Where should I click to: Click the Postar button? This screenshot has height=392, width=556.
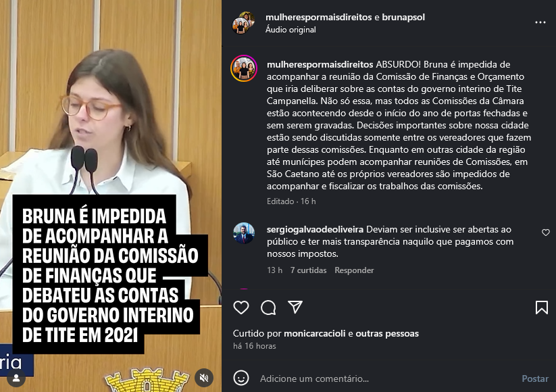tap(535, 378)
